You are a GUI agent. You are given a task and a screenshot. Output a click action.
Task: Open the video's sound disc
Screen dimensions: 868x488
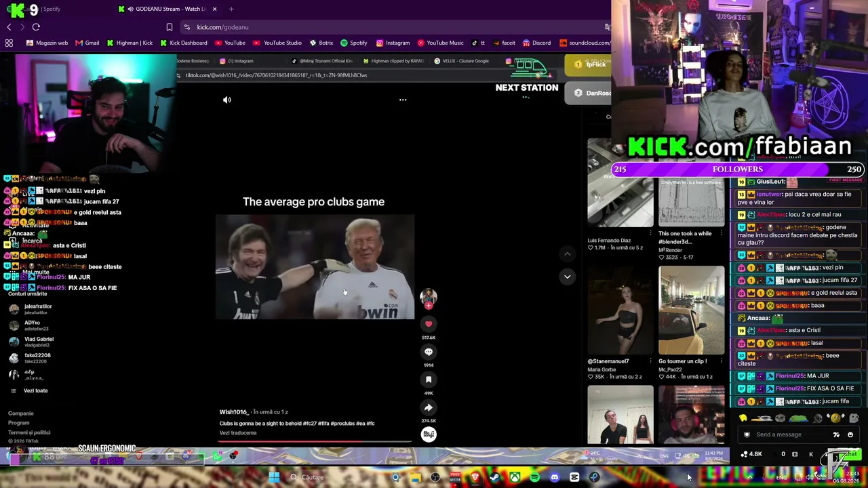pos(429,434)
